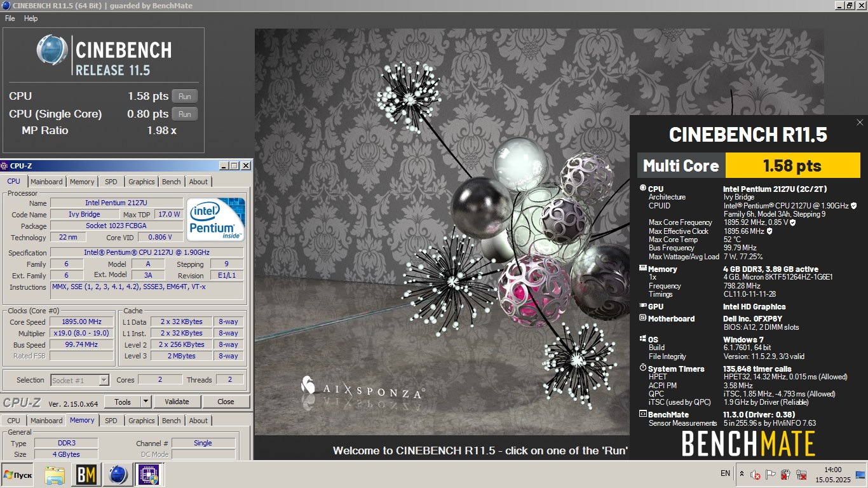Click the Memory Type field DDR3
Image resolution: width=868 pixels, height=488 pixels.
[66, 443]
